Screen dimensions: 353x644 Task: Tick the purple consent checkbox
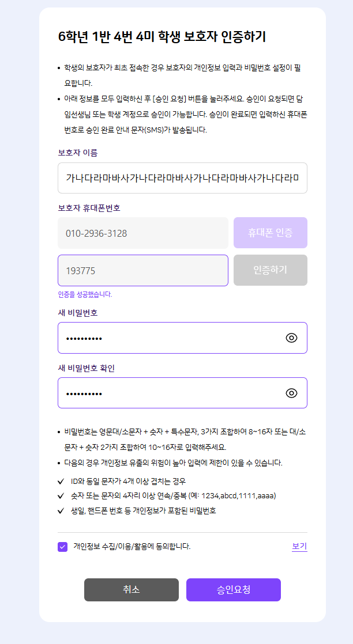62,547
